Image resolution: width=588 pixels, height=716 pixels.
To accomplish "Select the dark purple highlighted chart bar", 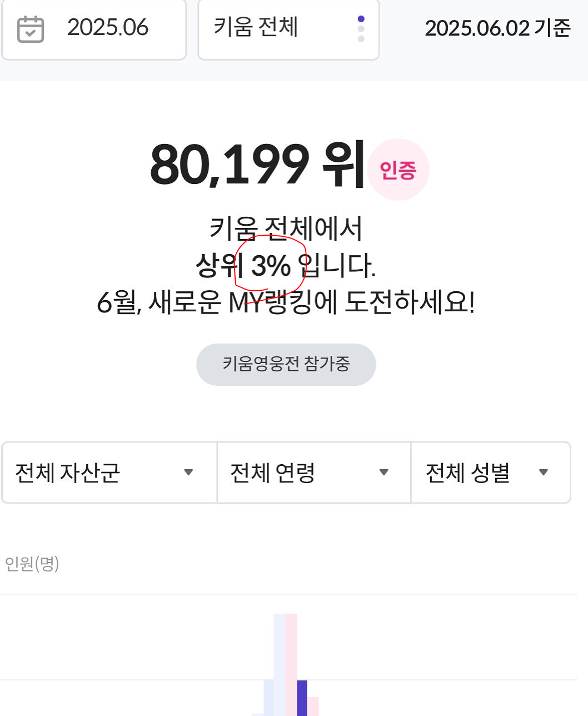I will pyautogui.click(x=302, y=698).
